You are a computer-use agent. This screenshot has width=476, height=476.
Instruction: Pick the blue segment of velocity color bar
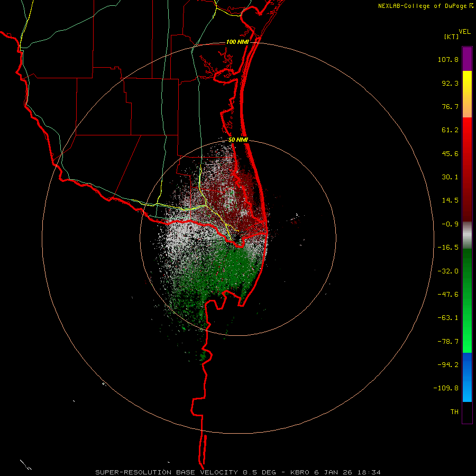coord(467,377)
